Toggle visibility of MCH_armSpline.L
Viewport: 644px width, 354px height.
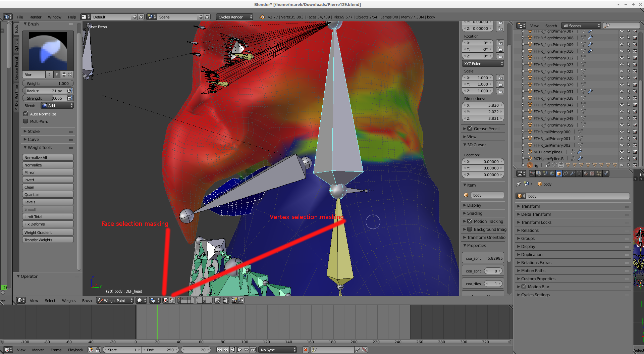click(x=622, y=152)
